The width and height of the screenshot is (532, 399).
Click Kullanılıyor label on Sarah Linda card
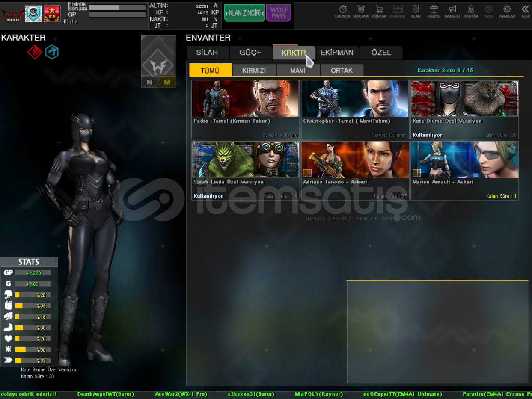tap(208, 196)
